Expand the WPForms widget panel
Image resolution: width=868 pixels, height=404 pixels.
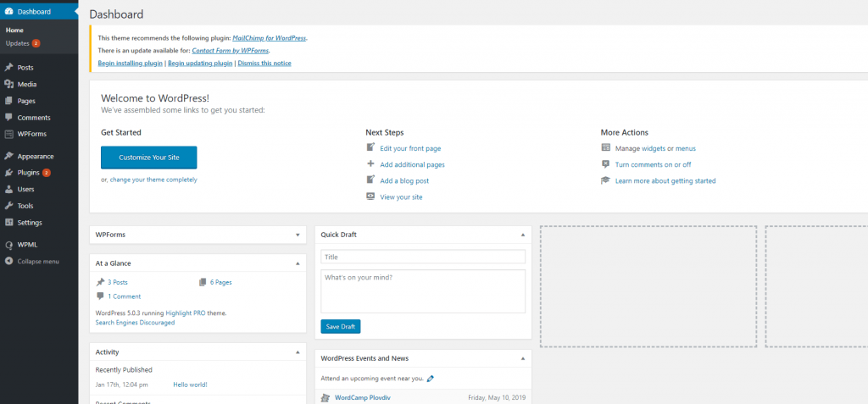[297, 235]
